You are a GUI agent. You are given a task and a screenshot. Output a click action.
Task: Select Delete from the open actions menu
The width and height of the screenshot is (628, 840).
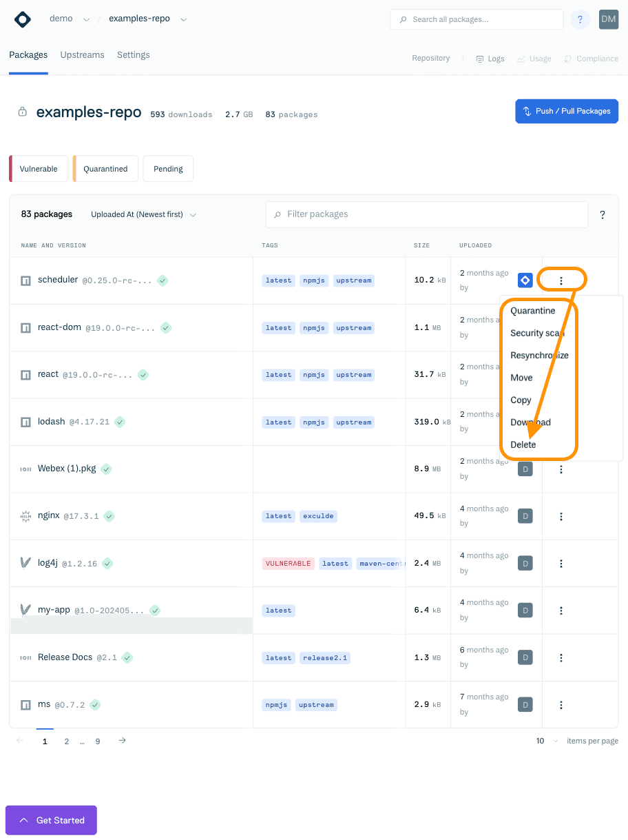(523, 444)
